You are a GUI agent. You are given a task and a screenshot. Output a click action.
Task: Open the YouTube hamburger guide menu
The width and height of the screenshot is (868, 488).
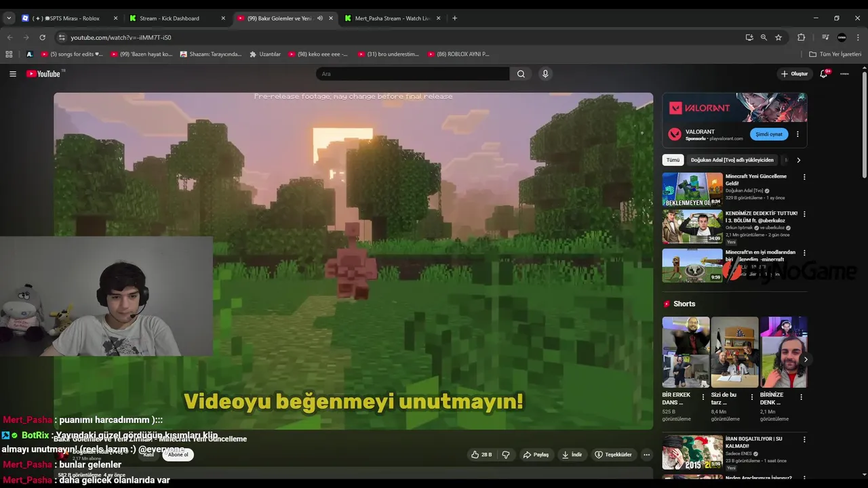13,74
